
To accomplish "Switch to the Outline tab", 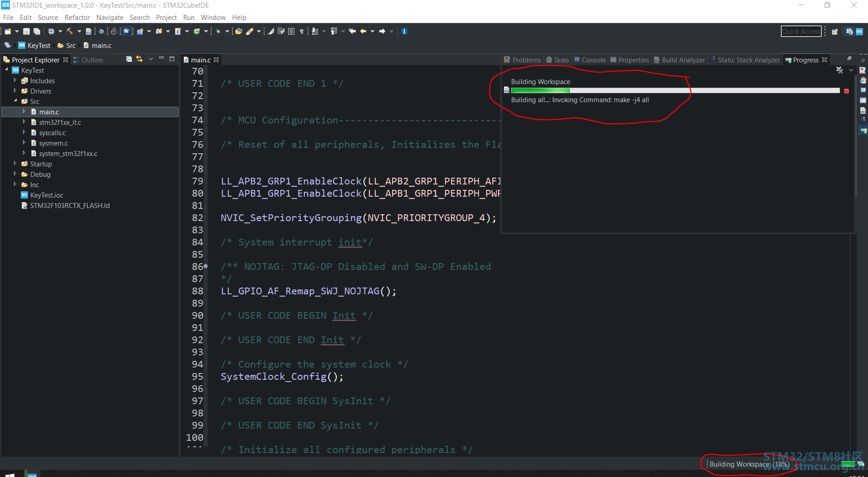I will click(x=89, y=60).
